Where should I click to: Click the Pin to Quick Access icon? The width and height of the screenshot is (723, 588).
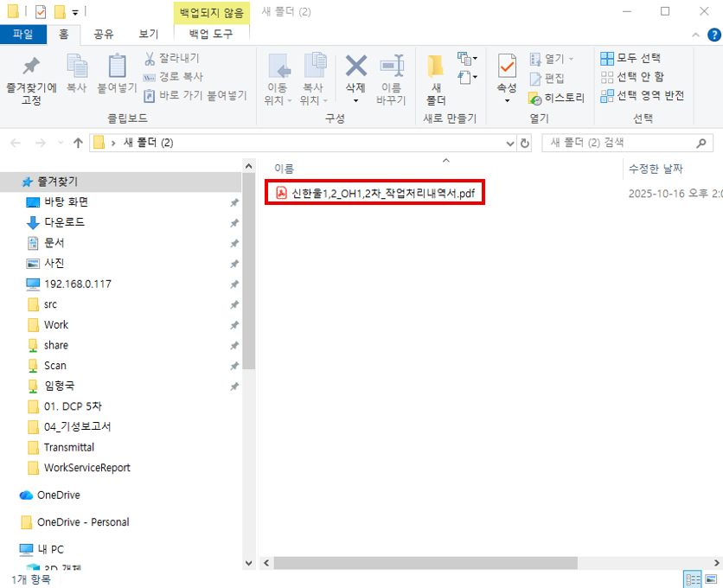31,67
